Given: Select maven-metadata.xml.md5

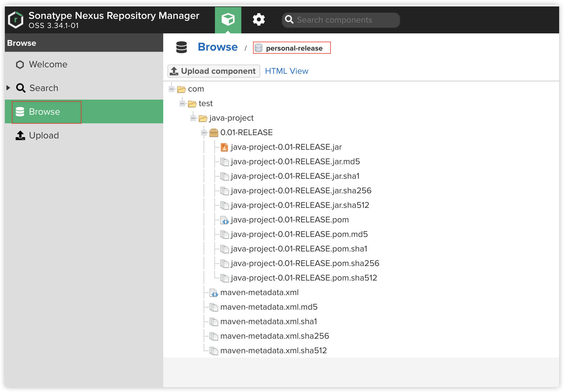Looking at the screenshot, I should click(269, 307).
